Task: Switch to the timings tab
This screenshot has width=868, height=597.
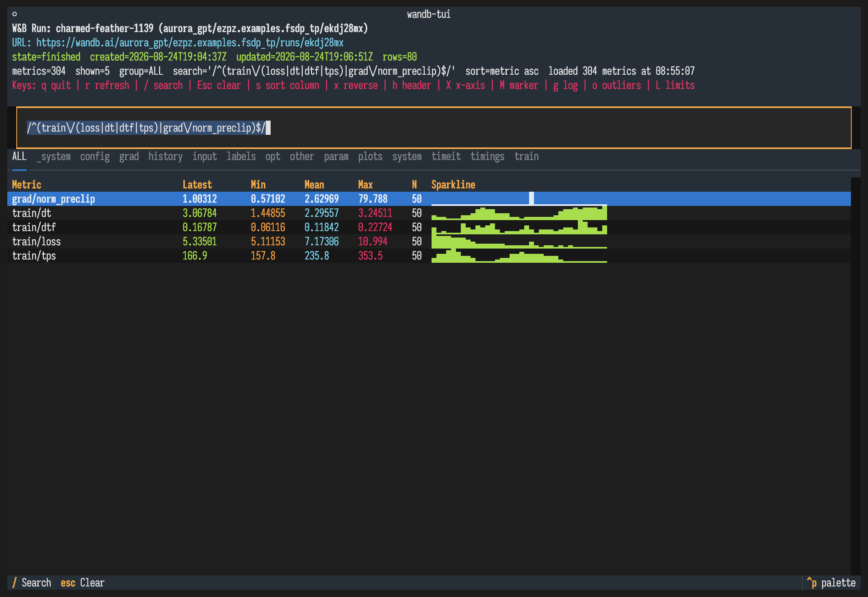Action: pyautogui.click(x=488, y=156)
